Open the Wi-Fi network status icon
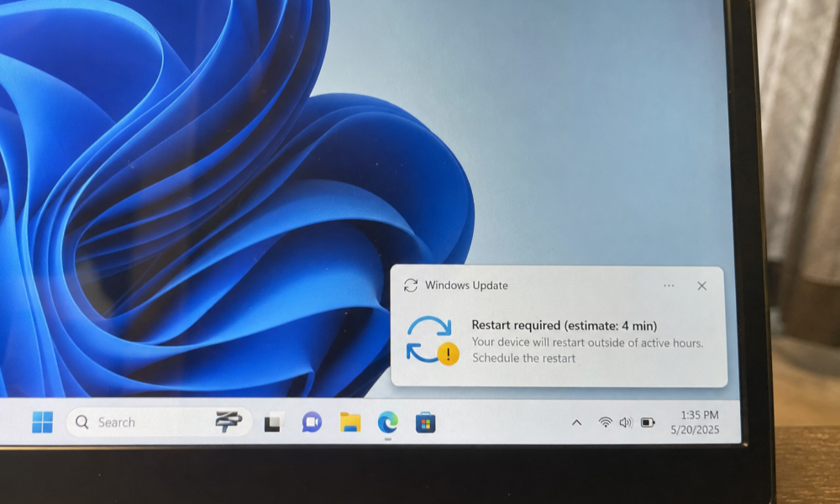Image resolution: width=840 pixels, height=504 pixels. [x=606, y=423]
